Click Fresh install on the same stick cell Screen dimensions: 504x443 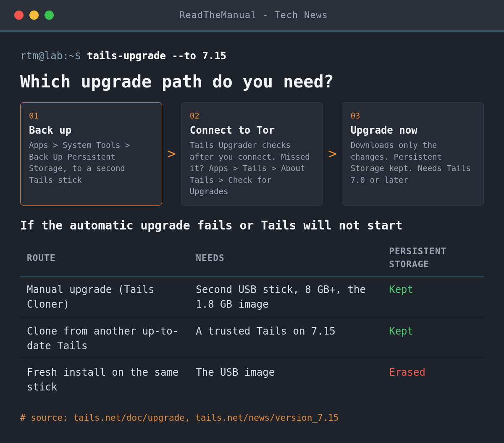102,380
